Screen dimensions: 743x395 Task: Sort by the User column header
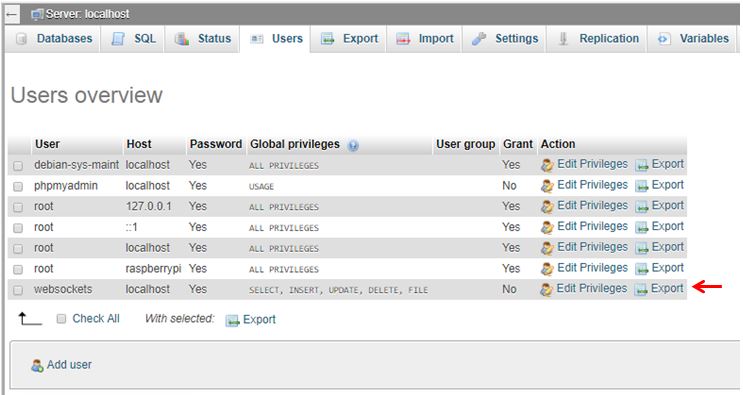[47, 144]
